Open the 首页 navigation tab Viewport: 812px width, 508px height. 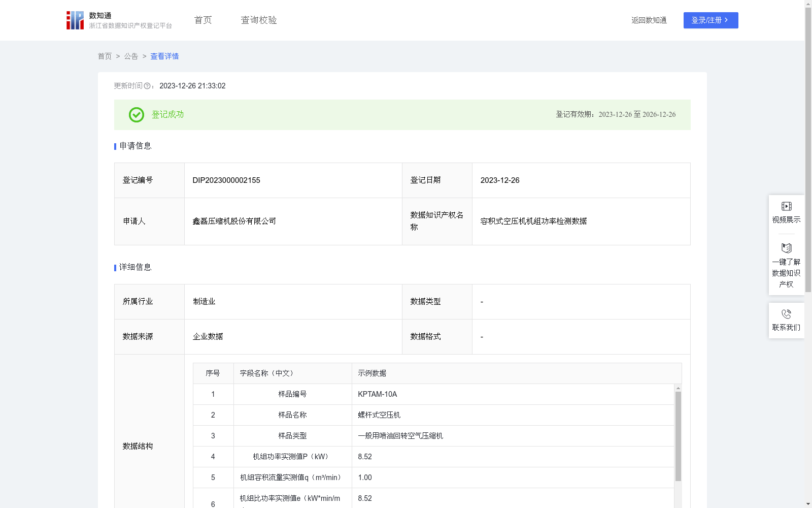click(x=203, y=20)
